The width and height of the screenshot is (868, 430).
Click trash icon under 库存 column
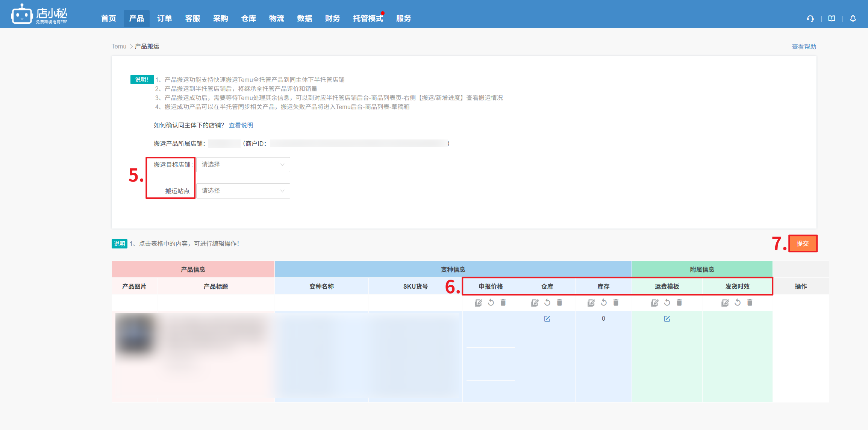pos(616,303)
